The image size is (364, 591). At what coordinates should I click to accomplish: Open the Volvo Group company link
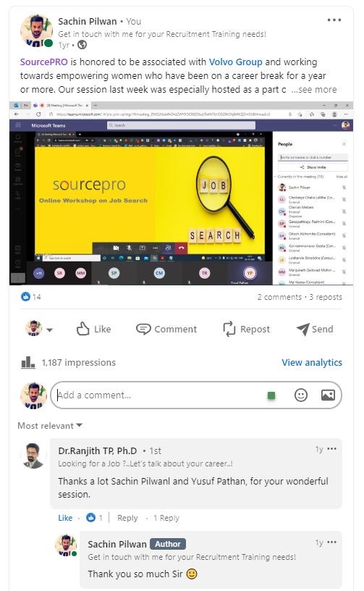236,62
